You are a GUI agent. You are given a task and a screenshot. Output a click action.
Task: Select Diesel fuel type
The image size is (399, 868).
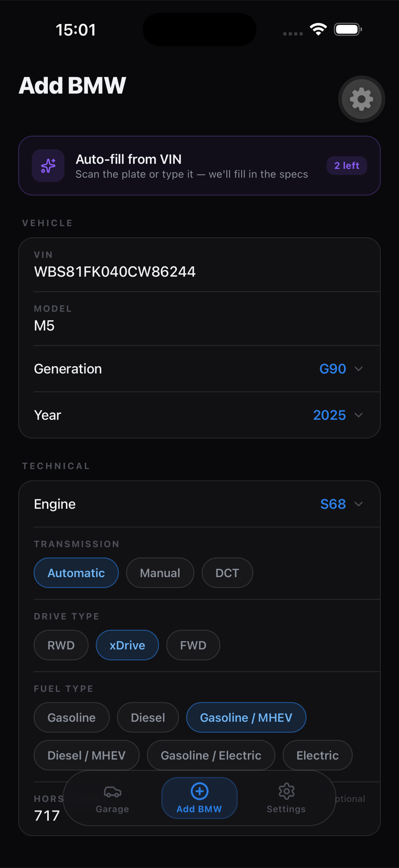click(x=148, y=718)
